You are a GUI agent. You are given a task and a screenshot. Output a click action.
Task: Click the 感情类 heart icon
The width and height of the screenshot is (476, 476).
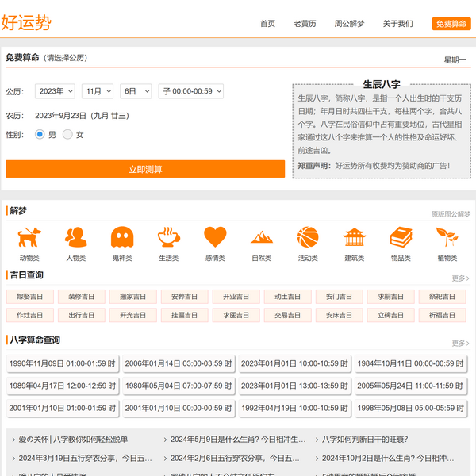(215, 237)
